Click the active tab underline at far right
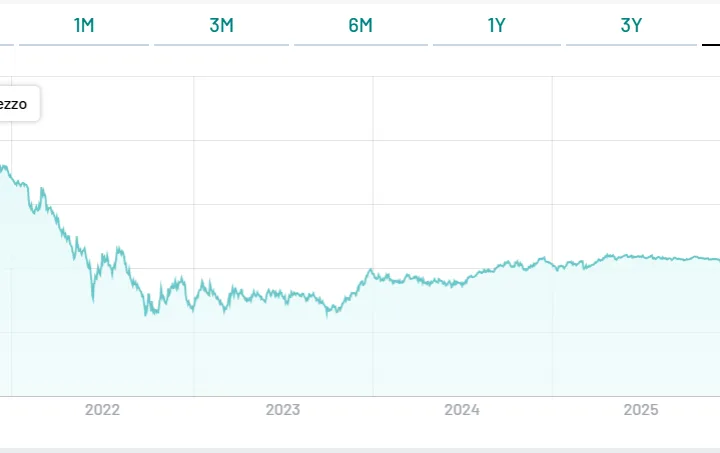This screenshot has height=453, width=720. [x=711, y=45]
